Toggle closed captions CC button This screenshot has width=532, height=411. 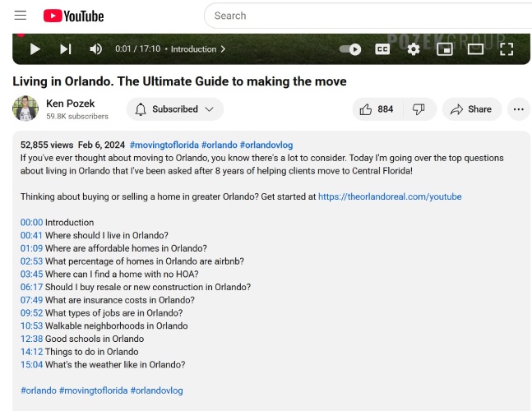[x=382, y=49]
